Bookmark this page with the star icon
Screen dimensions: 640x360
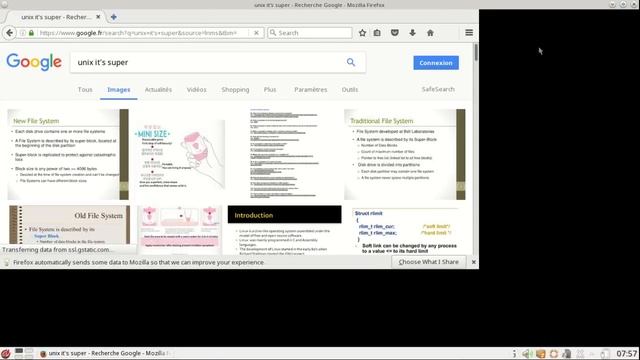362,33
